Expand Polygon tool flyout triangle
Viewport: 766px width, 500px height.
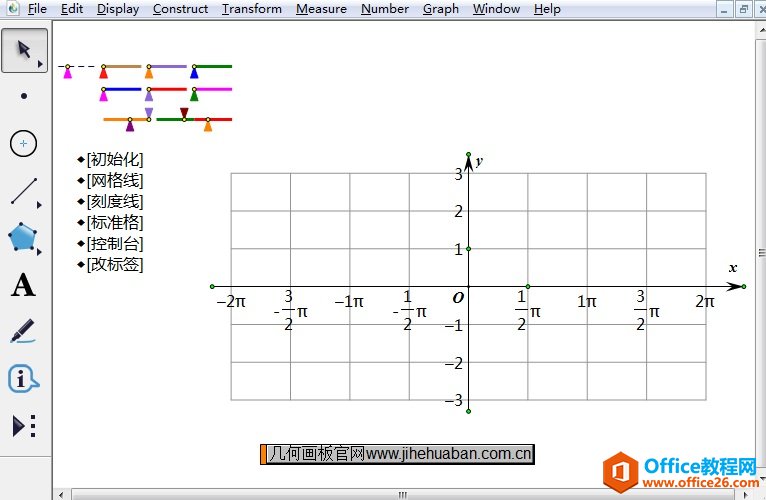point(39,252)
